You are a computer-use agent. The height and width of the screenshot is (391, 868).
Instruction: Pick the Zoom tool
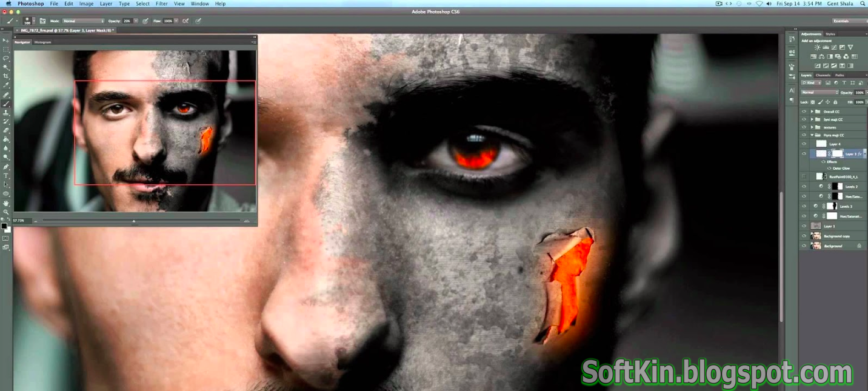point(7,210)
